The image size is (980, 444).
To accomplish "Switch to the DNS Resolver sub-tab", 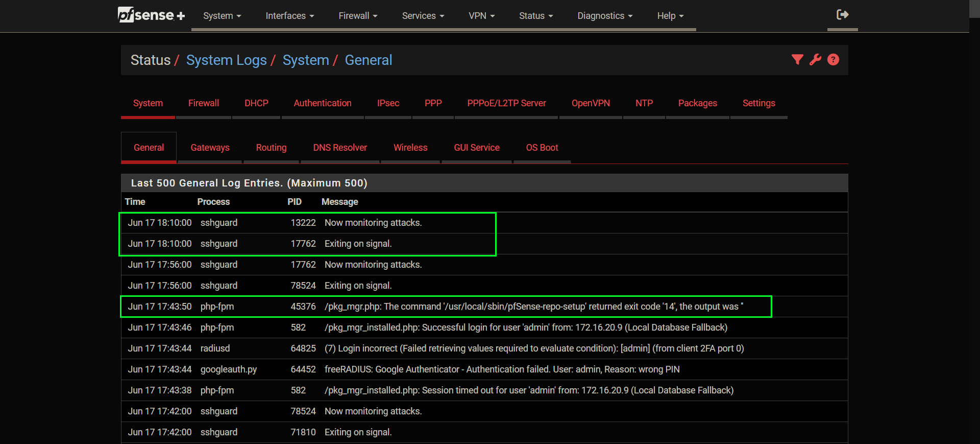I will [x=340, y=148].
